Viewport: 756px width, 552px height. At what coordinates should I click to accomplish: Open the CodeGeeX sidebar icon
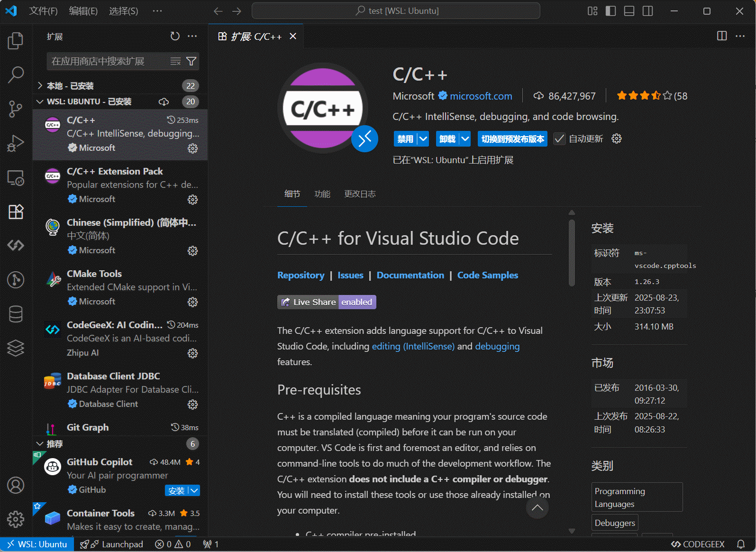[16, 245]
